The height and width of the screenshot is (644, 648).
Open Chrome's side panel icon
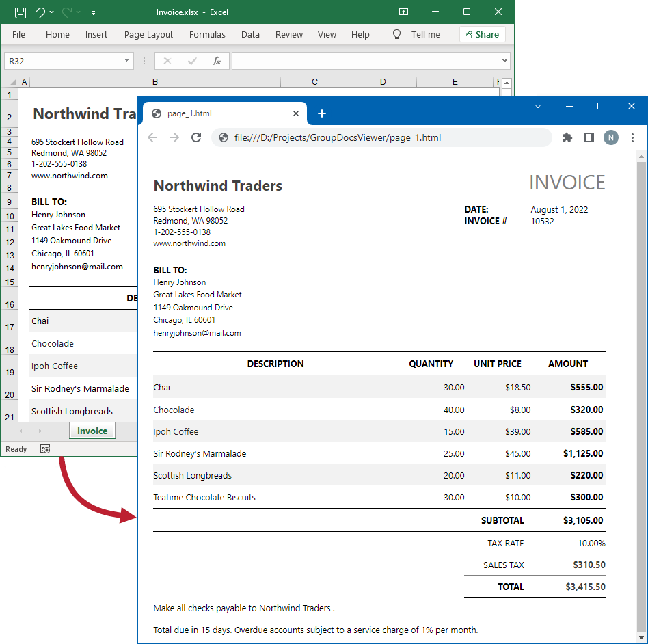click(589, 137)
